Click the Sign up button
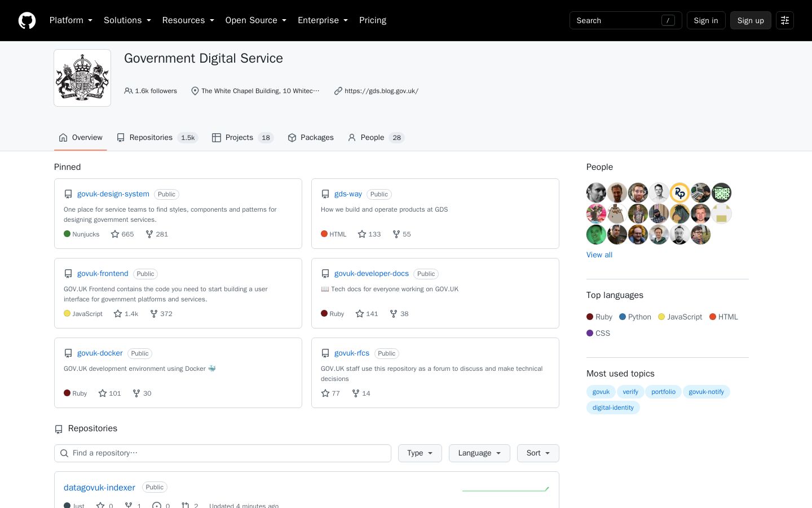Viewport: 812px width, 508px height. coord(751,20)
